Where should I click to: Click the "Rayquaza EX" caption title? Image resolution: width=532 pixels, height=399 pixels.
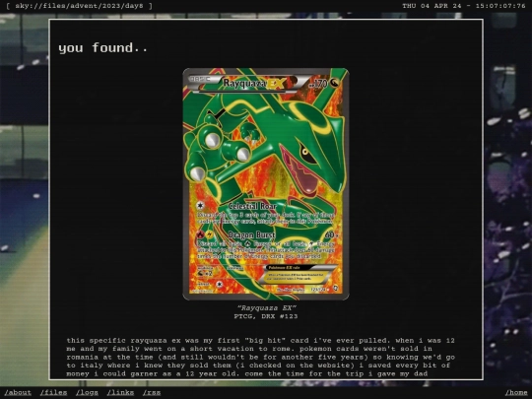[x=266, y=308]
